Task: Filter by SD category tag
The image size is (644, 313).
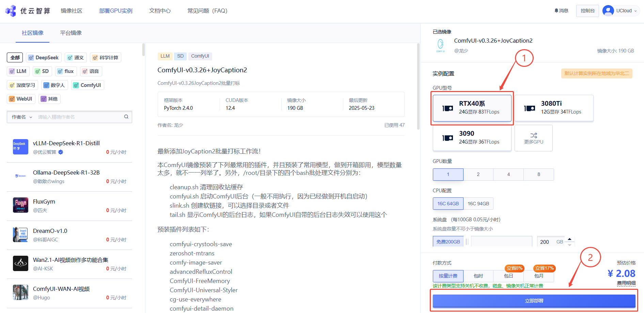Action: (42, 71)
